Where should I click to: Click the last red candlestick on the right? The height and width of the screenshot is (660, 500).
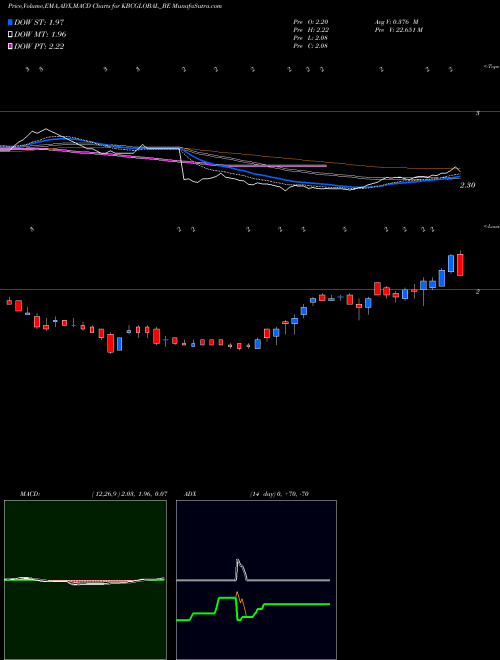(x=460, y=265)
